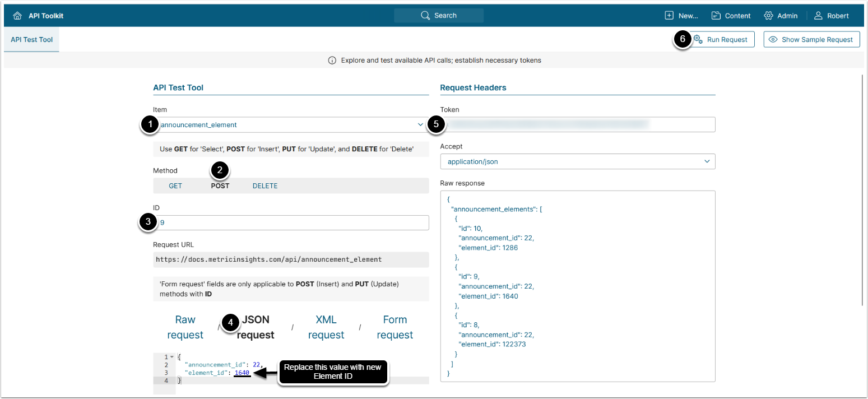Select the GET method
This screenshot has height=399, width=868.
175,186
